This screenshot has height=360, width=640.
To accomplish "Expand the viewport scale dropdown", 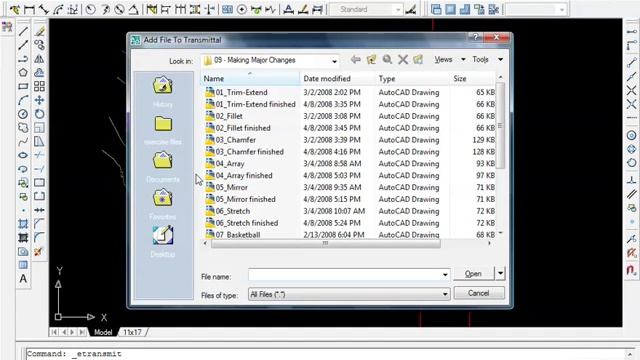I will [562, 9].
